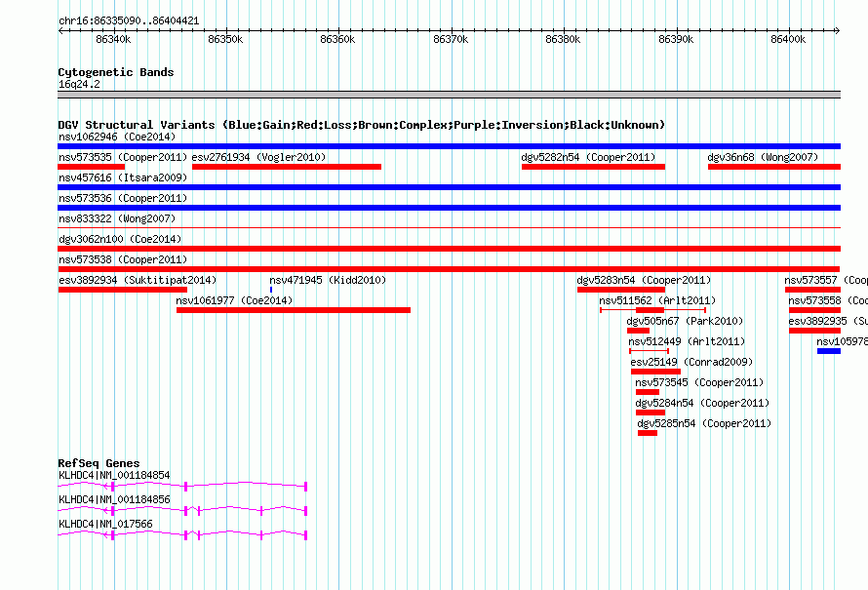Click the nsv573557 variant label
Viewport: 868px width, 590px height.
click(826, 280)
